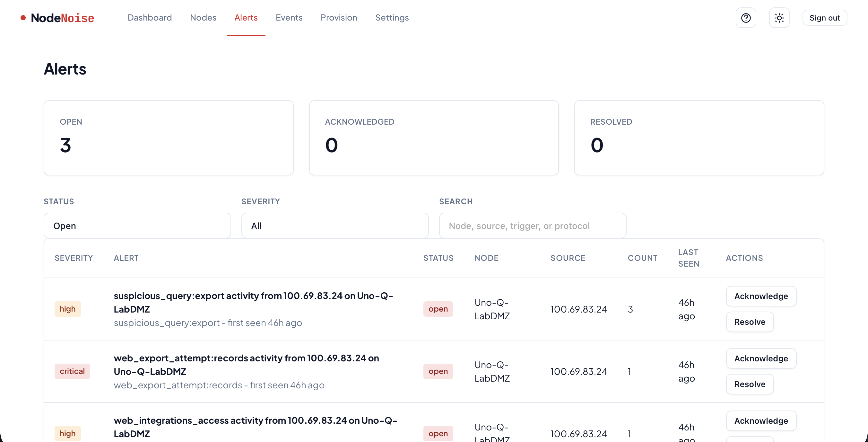This screenshot has height=442, width=868.
Task: Focus the alerts search field
Action: click(x=533, y=225)
